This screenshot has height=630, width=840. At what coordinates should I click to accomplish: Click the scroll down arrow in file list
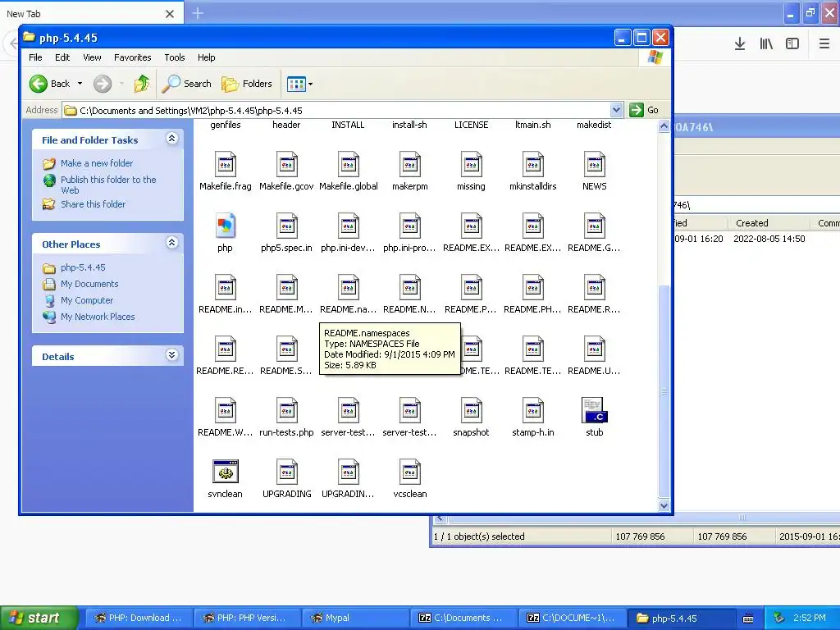pos(664,505)
